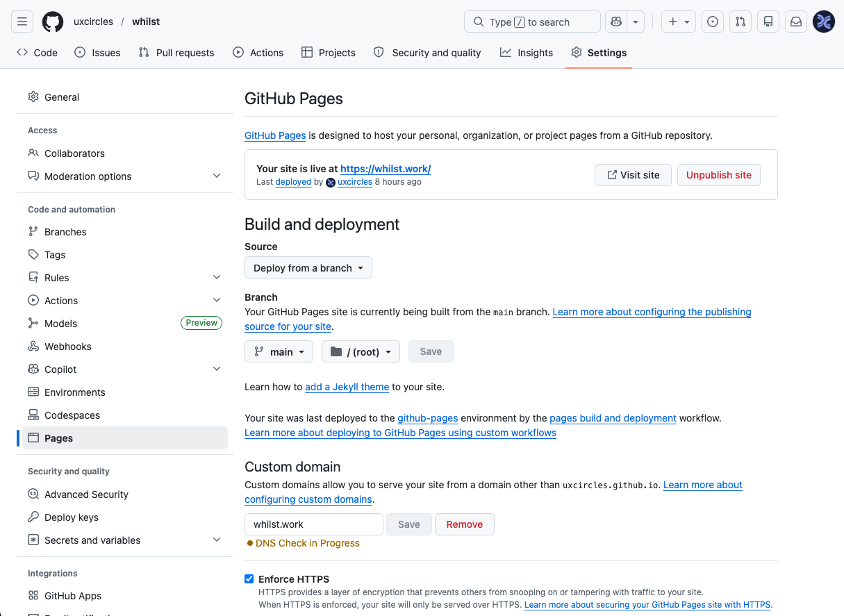Select the Settings tab
This screenshot has width=844, height=616.
(x=599, y=52)
